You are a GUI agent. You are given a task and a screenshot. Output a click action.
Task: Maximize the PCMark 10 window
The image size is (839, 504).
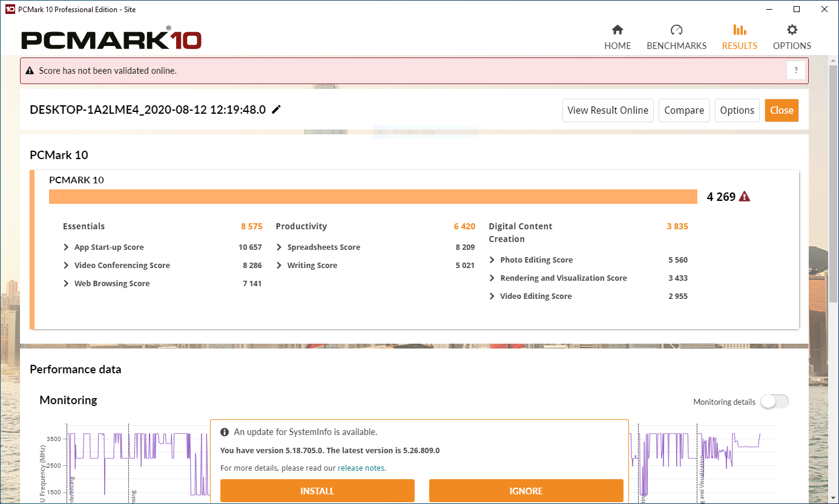click(797, 9)
